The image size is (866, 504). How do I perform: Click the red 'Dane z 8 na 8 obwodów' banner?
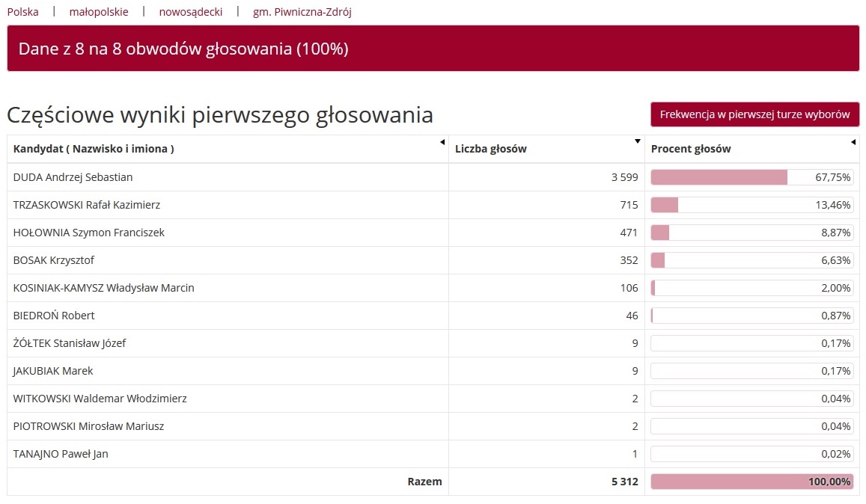tap(433, 49)
